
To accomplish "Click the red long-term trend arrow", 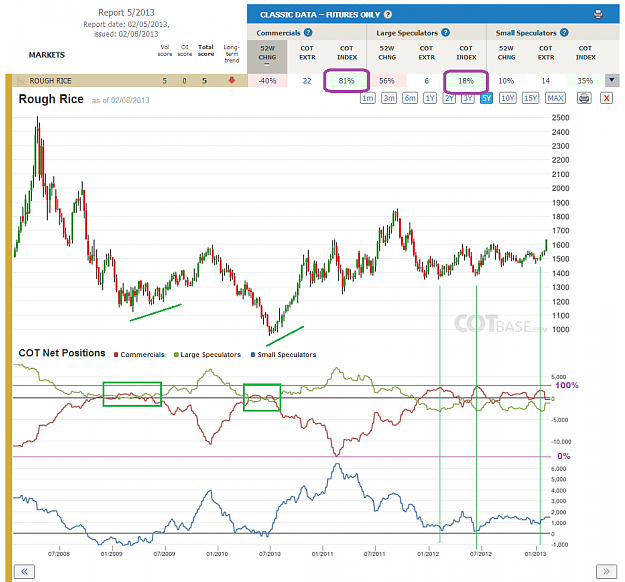I will pyautogui.click(x=232, y=81).
